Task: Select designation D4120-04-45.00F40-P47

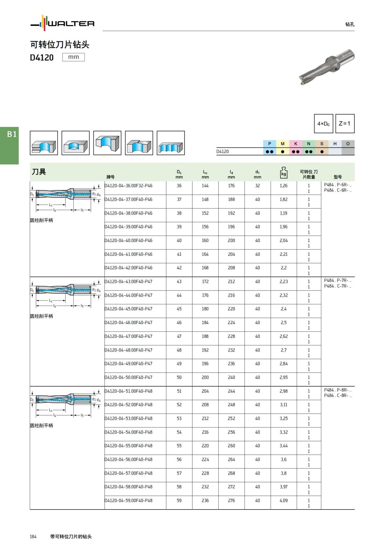Action: point(128,309)
